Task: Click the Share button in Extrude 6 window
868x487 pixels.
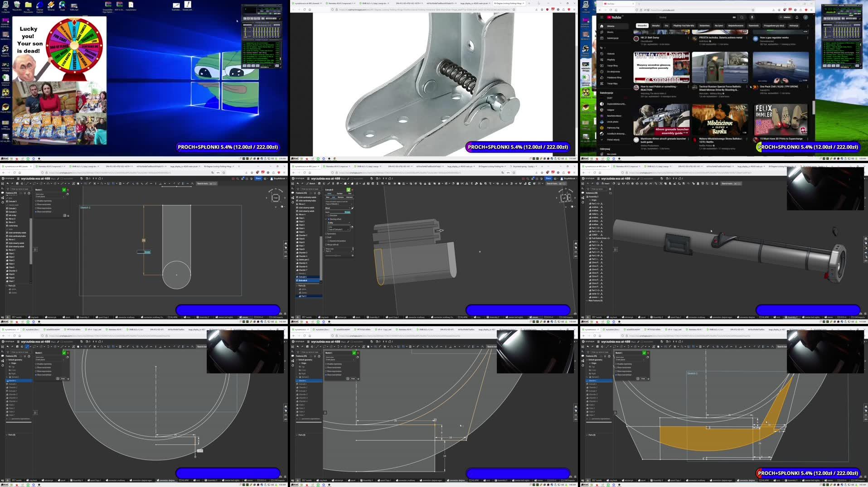Action: coord(548,178)
